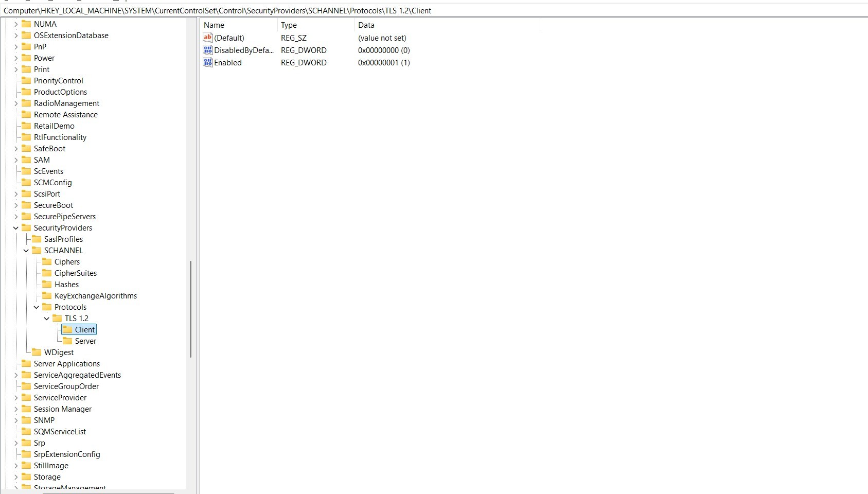Screen dimensions: 868x494
Task: Select the Ciphers folder icon
Action: pos(47,261)
